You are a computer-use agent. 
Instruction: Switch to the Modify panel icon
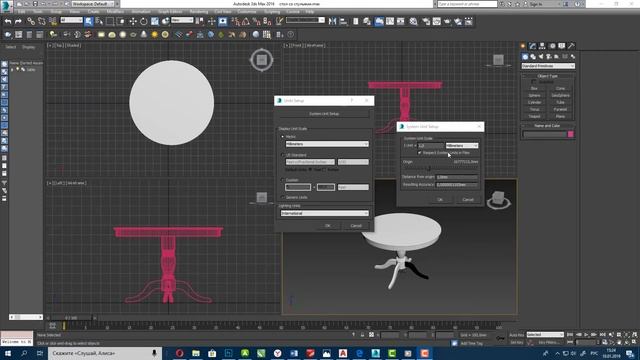533,46
